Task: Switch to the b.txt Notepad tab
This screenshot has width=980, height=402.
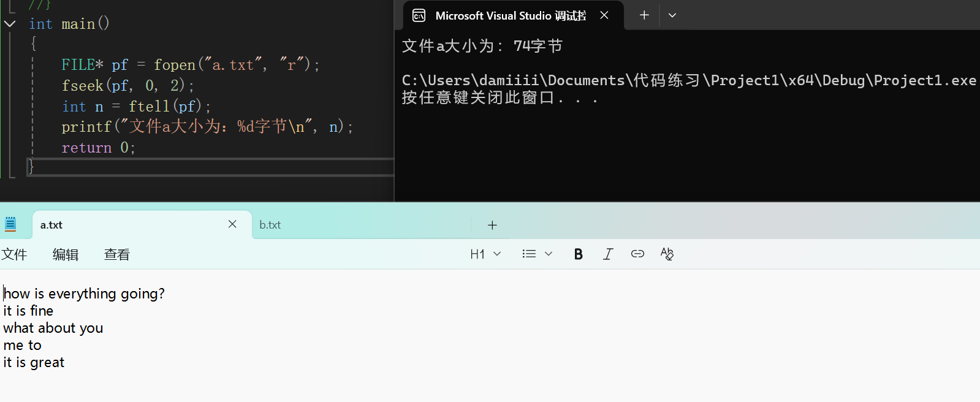Action: point(270,225)
